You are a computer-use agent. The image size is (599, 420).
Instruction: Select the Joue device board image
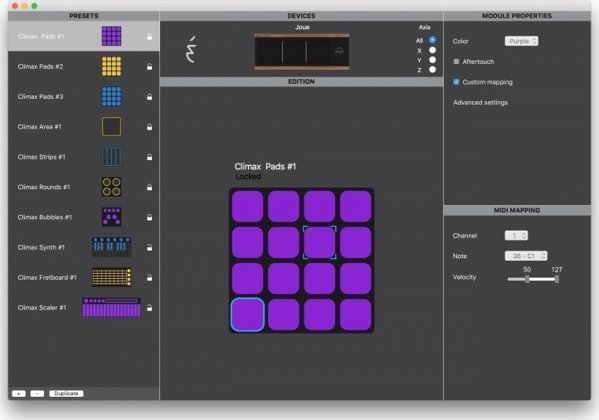[x=302, y=52]
